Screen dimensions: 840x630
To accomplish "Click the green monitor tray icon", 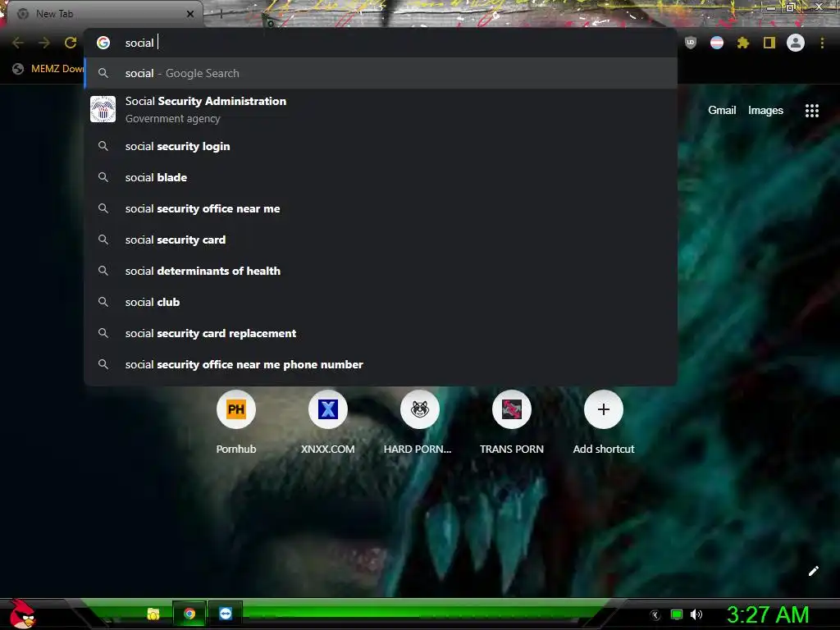I will click(x=677, y=614).
